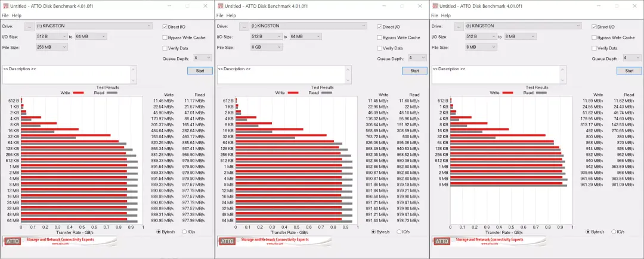Open the Help menu in the 8 MB file size window
This screenshot has width=644, height=259.
click(446, 15)
